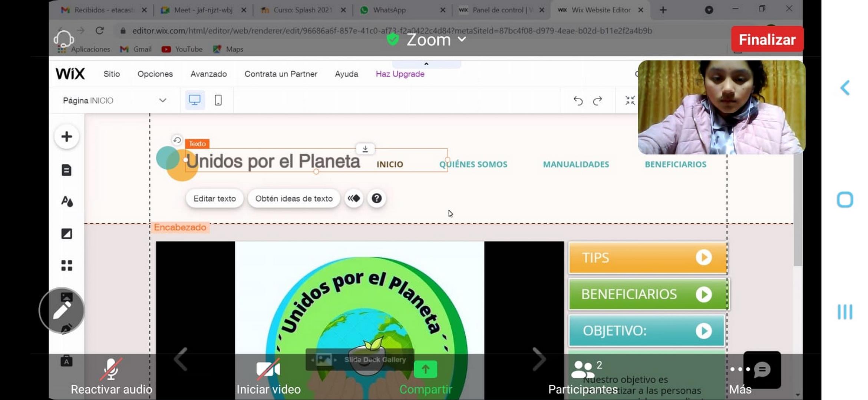Click the Zoom annotate pencil button
Image resolution: width=868 pixels, height=400 pixels.
point(62,310)
